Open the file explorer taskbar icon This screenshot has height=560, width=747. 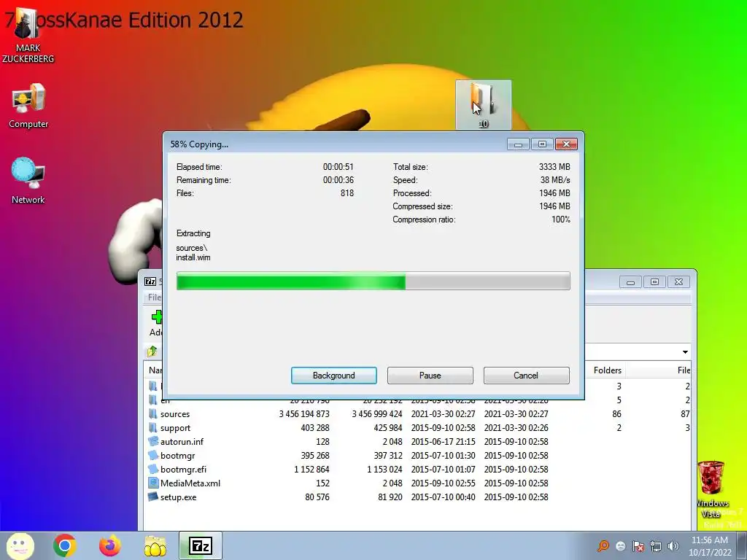point(155,545)
